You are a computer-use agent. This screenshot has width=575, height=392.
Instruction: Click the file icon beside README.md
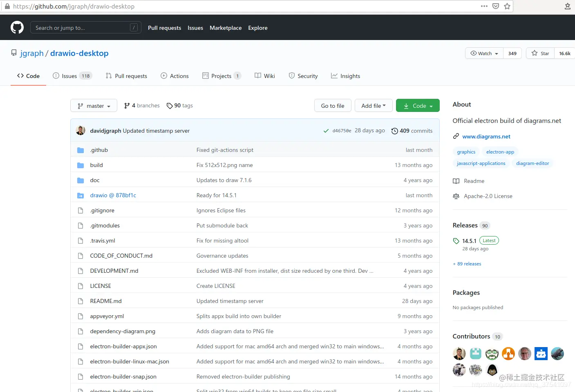tap(81, 301)
